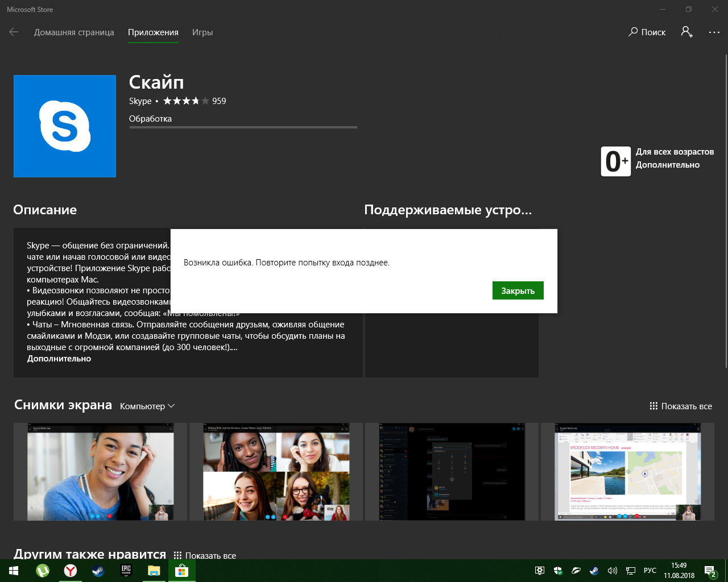728x582 pixels.
Task: Click Показать все next to screenshots
Action: coord(681,406)
